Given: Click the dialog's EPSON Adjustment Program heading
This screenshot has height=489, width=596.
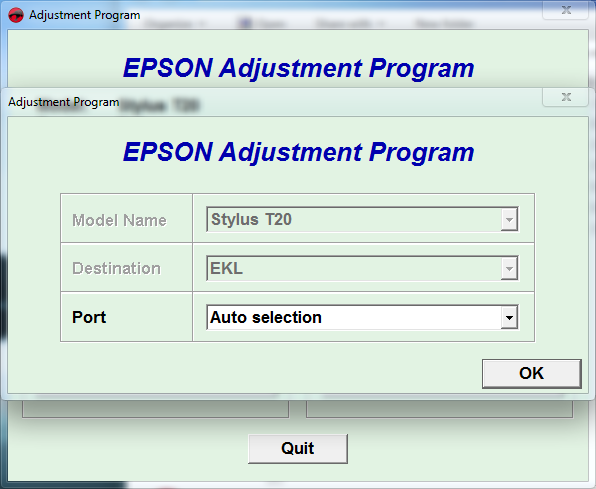Looking at the screenshot, I should point(298,152).
